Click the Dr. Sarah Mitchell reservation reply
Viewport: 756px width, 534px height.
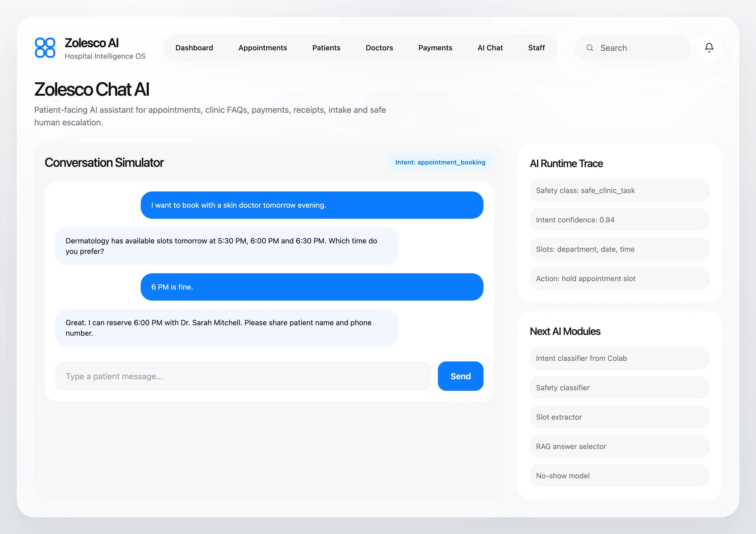coord(226,328)
